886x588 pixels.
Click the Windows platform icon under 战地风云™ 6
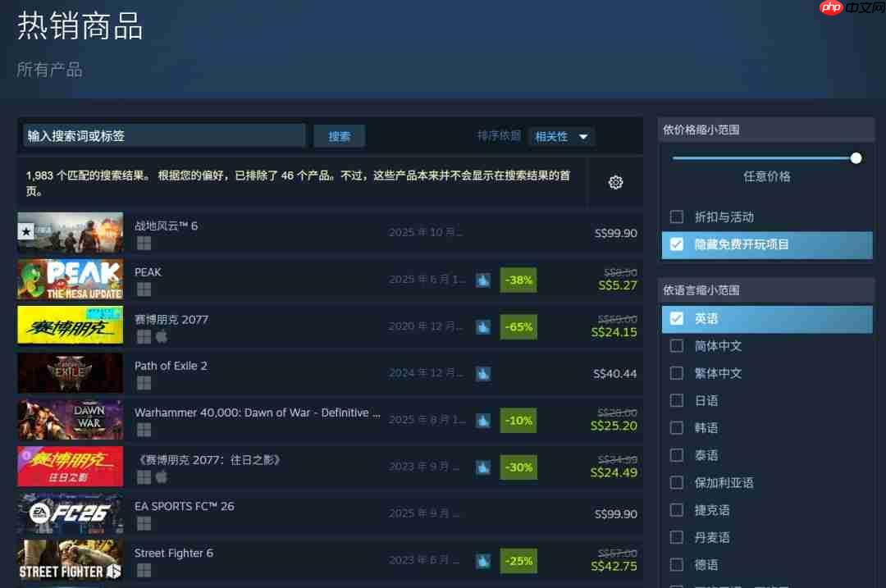(144, 243)
